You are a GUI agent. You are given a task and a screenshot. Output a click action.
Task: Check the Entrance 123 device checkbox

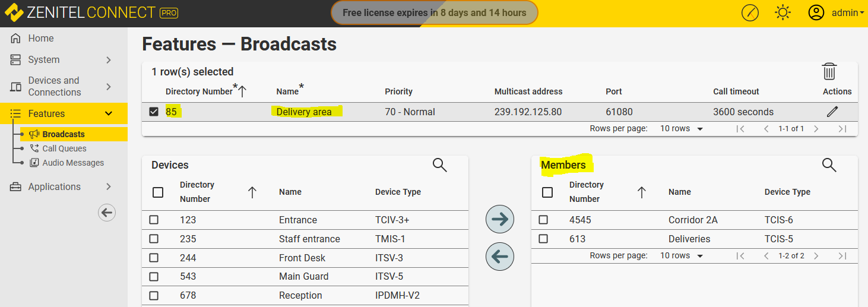(x=154, y=220)
